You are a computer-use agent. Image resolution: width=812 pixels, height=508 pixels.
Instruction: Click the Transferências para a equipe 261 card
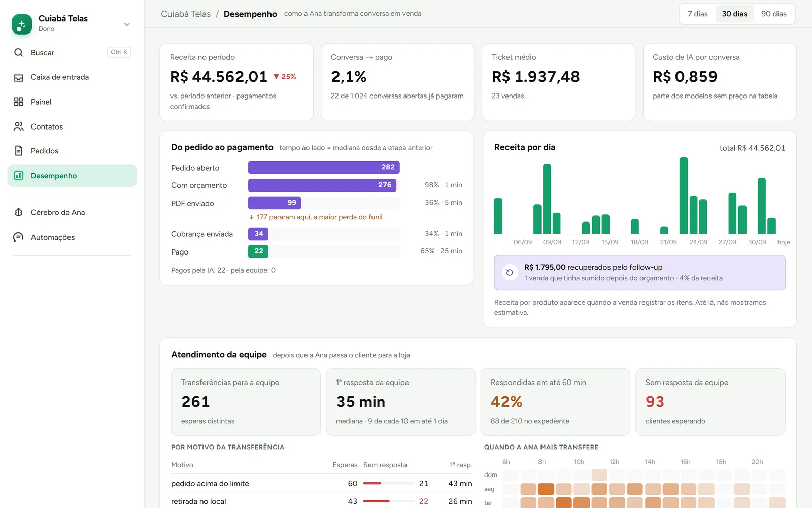point(246,402)
